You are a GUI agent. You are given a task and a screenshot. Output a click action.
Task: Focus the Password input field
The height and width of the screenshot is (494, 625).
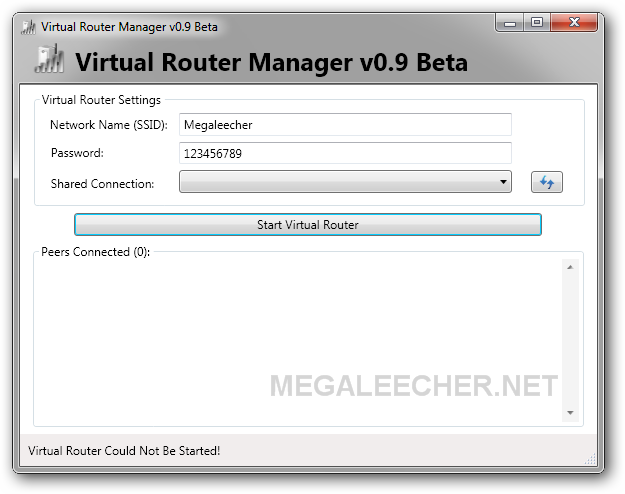click(x=345, y=153)
